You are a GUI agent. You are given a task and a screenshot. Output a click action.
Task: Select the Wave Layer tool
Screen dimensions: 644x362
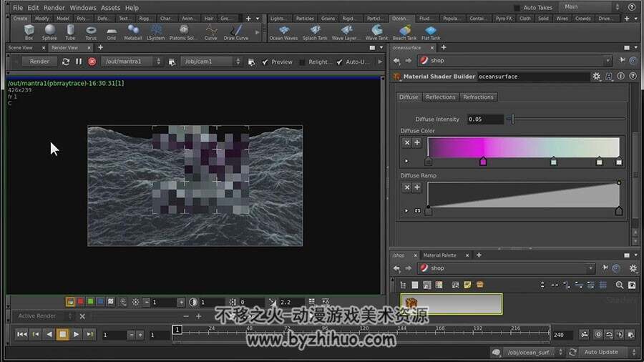[346, 32]
